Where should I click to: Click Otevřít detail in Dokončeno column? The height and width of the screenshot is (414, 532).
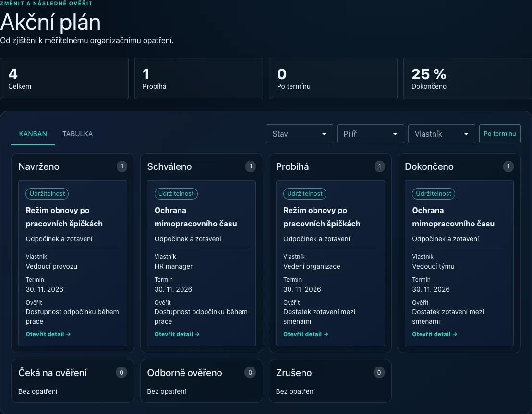coord(435,334)
